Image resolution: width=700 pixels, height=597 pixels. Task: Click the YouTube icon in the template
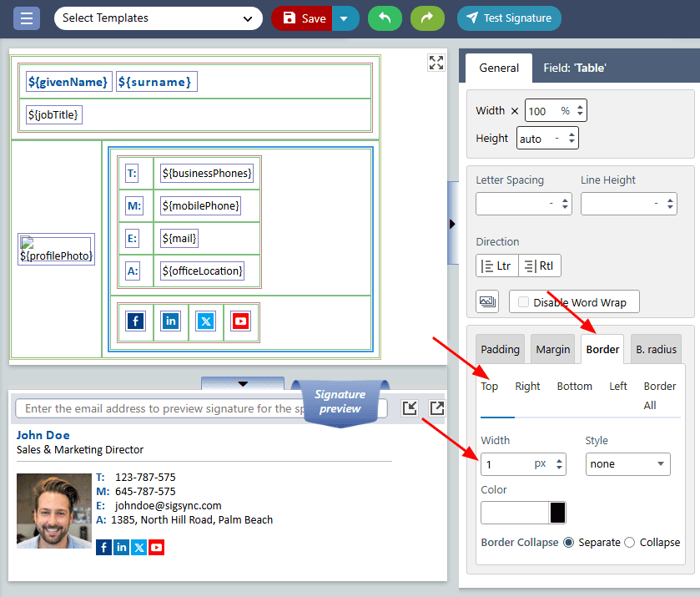coord(241,321)
